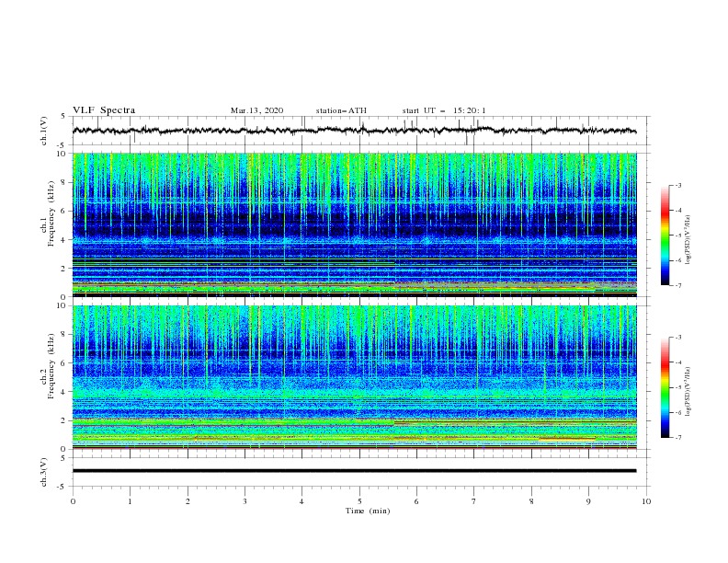728x563 pixels.
Task: Select the "Mar.13, 2020" date text
Action: coord(256,110)
